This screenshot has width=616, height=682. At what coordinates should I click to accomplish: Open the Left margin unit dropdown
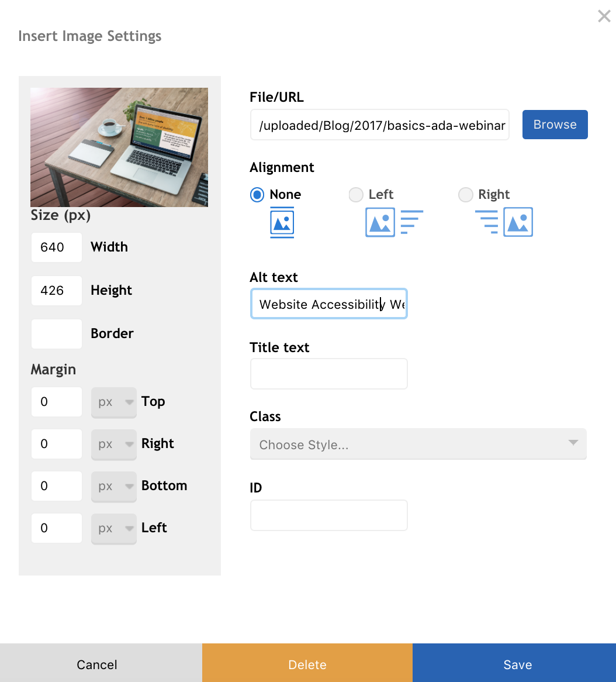pyautogui.click(x=113, y=528)
